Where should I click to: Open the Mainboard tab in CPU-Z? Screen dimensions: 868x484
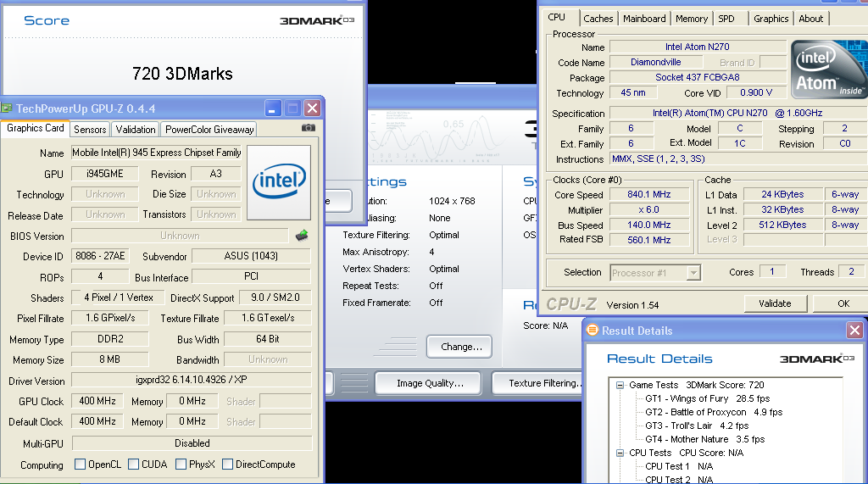click(x=644, y=19)
